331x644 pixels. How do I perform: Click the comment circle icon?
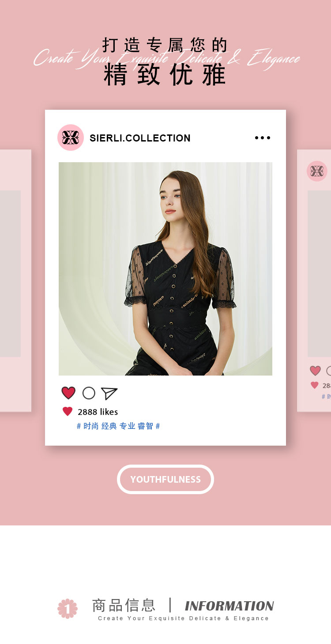click(x=89, y=393)
